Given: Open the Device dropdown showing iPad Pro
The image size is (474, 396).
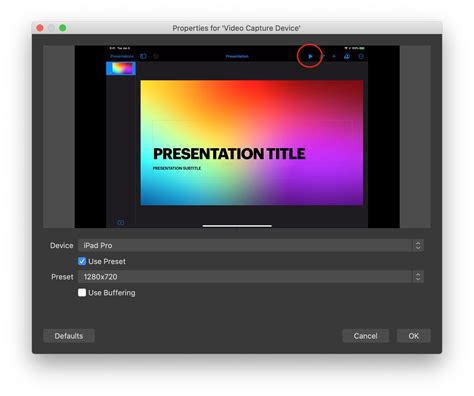Looking at the screenshot, I should tap(251, 245).
